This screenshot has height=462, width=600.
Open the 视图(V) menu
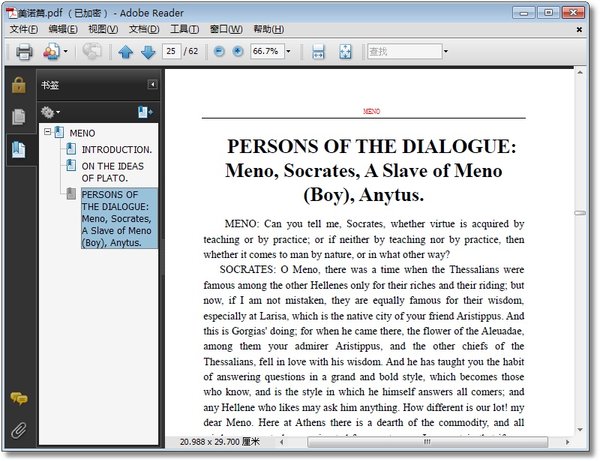point(103,29)
